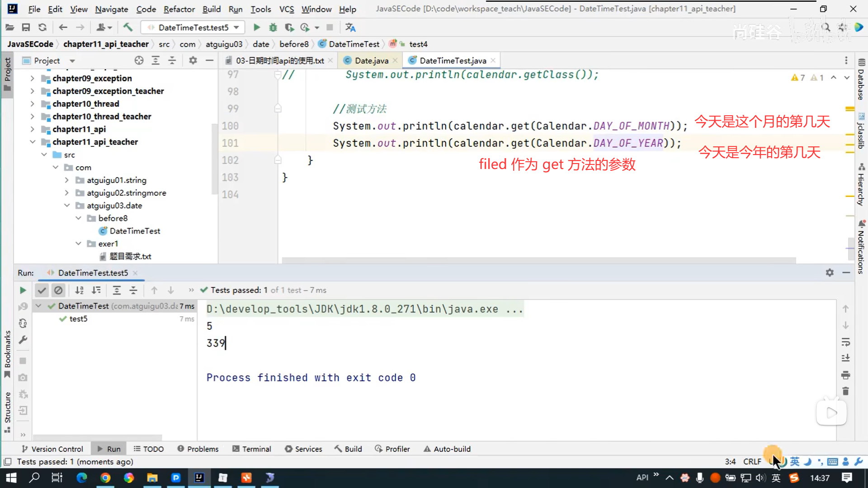Click Sort Alphabetically icon in Run panel
Screen dimensions: 868x488
point(79,290)
